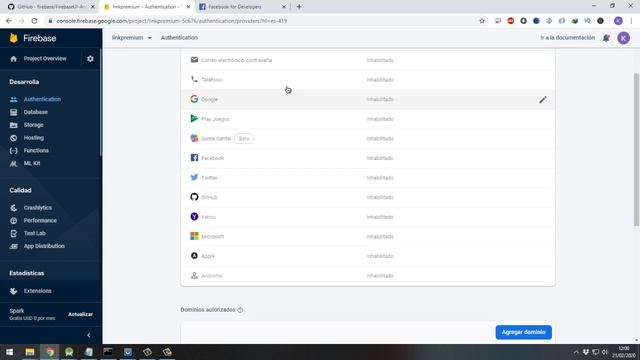Collapse the sidebar with chevron arrow
The height and width of the screenshot is (360, 640).
pyautogui.click(x=89, y=335)
